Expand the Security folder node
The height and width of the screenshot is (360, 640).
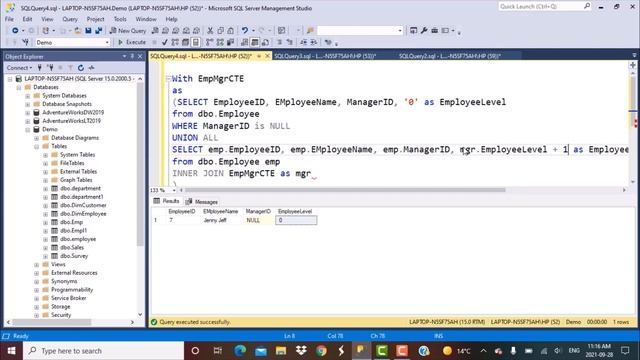(x=37, y=315)
